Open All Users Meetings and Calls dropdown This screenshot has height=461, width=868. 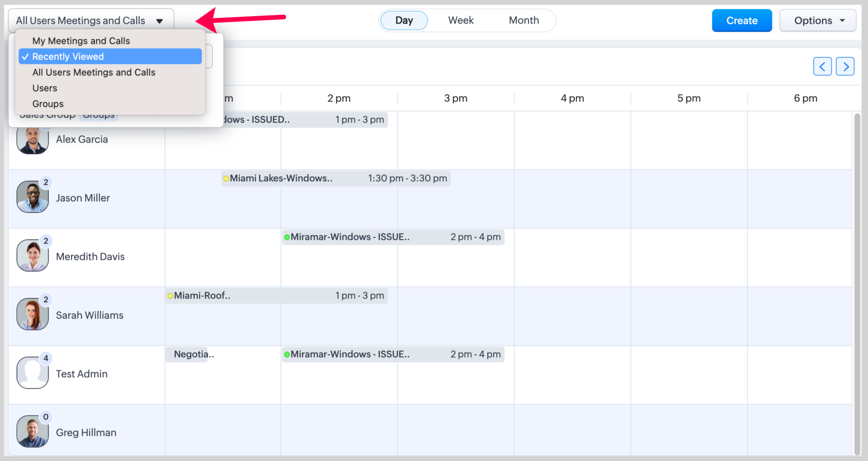point(91,21)
